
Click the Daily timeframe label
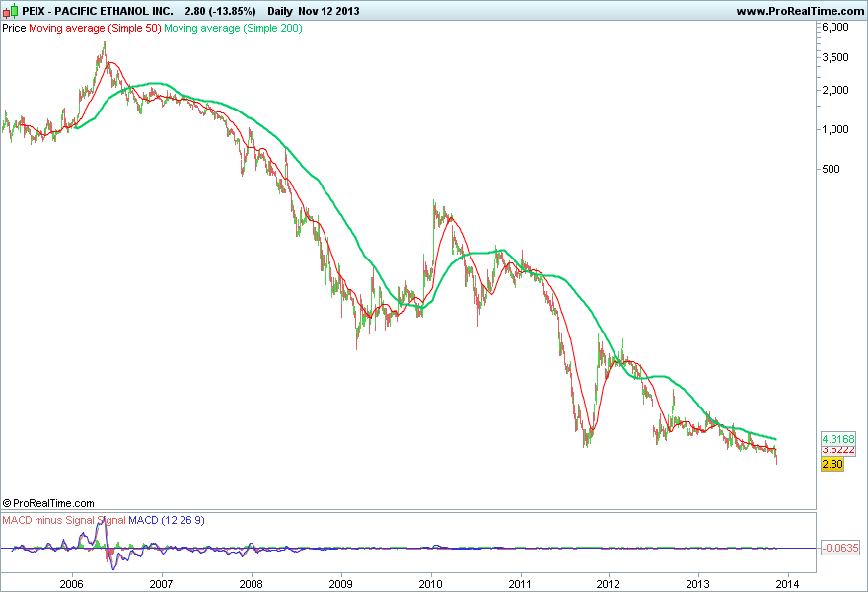[x=279, y=11]
